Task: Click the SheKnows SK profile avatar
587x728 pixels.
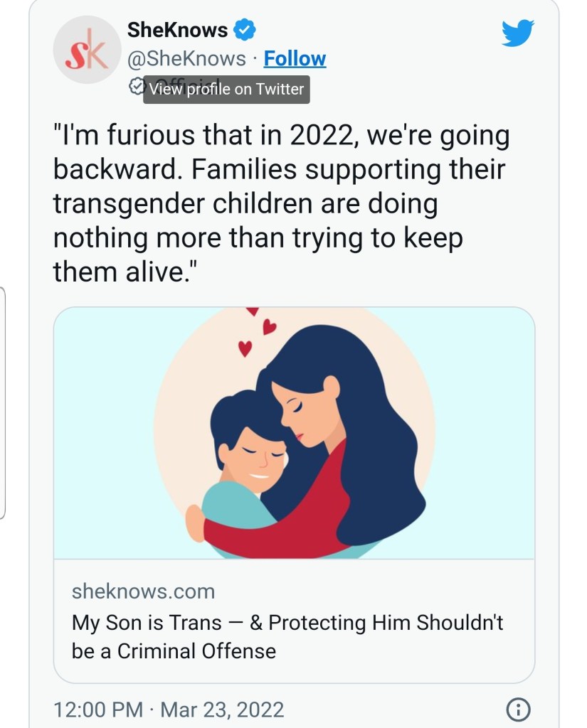Action: pyautogui.click(x=86, y=49)
